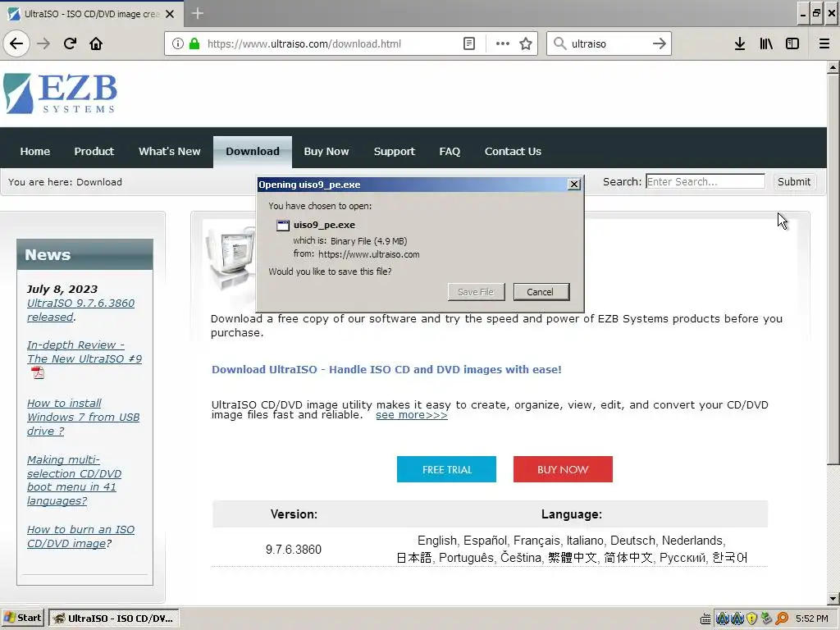Open the keyboard icon in system tray
The image size is (840, 630).
pos(705,619)
